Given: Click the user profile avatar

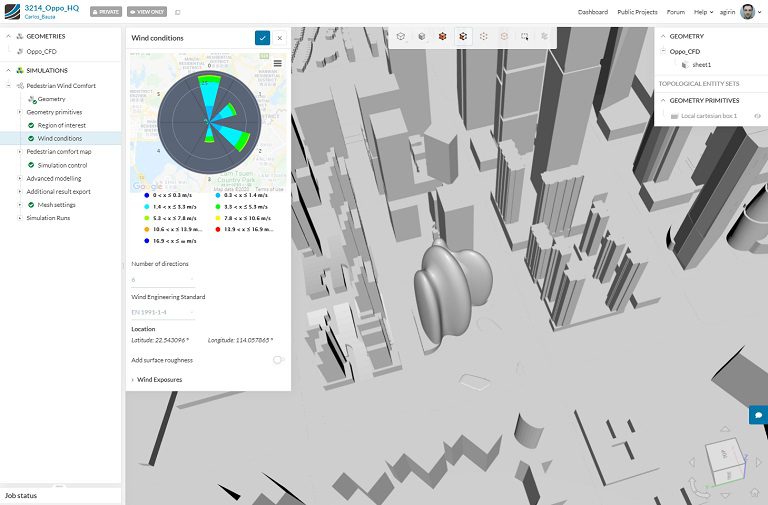Looking at the screenshot, I should [747, 11].
